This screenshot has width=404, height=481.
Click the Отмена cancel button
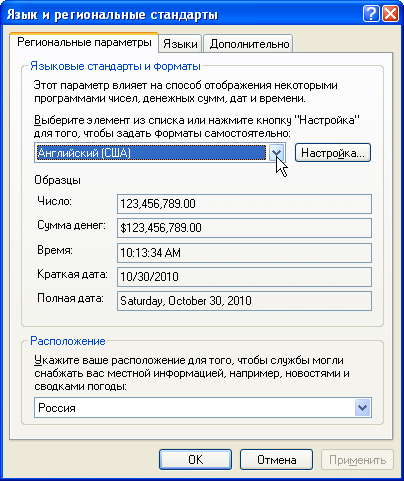coord(276,460)
